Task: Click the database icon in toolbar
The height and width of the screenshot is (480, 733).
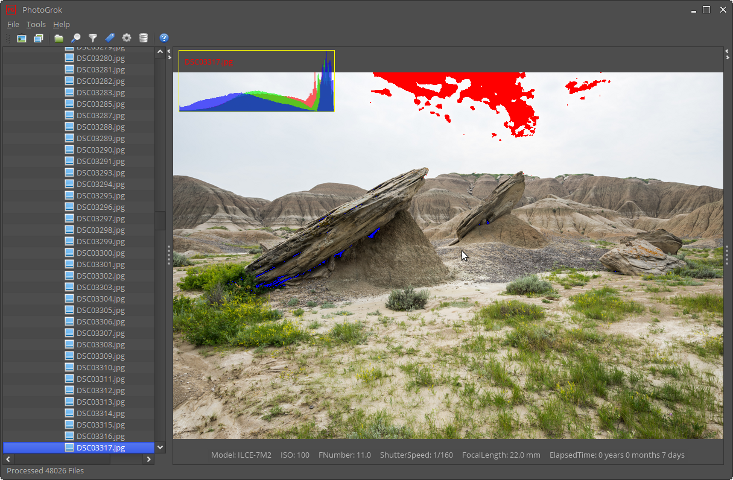Action: click(x=143, y=38)
